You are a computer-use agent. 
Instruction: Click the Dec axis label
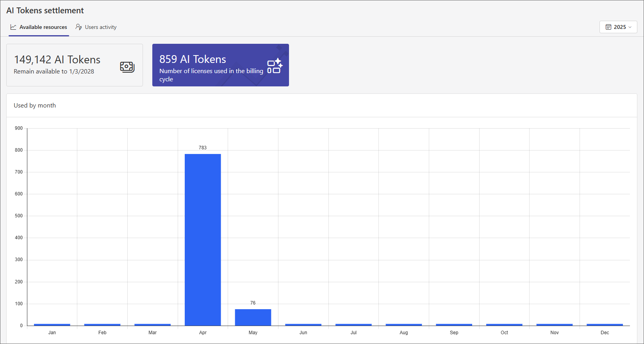coord(605,333)
